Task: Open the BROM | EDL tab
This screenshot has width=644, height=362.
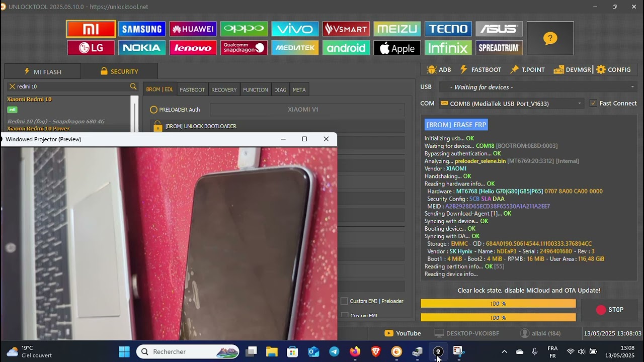Action: coord(159,89)
